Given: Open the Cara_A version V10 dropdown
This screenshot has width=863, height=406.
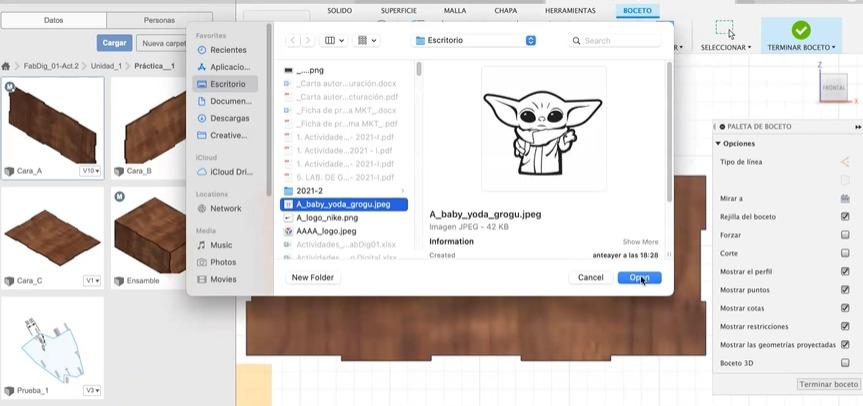Looking at the screenshot, I should coord(91,171).
